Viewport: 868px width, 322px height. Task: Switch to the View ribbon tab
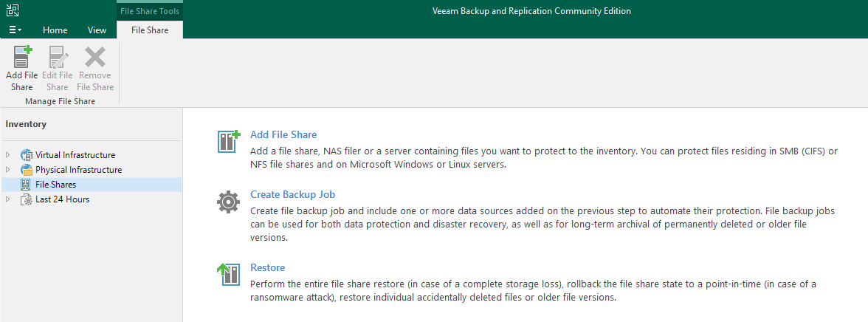click(x=97, y=30)
